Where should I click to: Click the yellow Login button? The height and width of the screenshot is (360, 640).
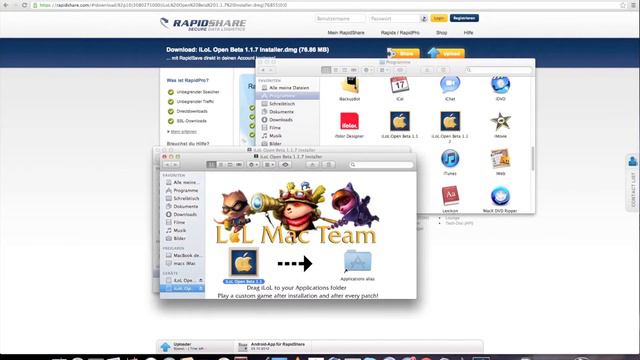tap(439, 18)
